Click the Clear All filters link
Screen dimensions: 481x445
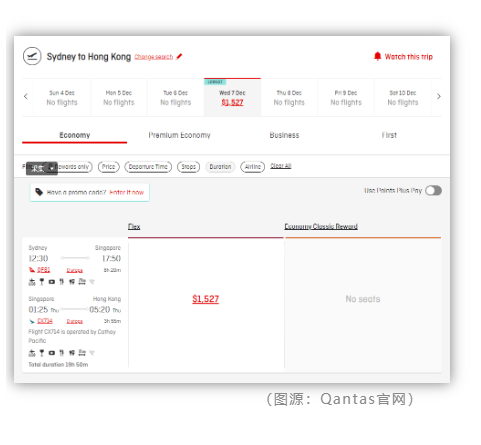click(281, 166)
